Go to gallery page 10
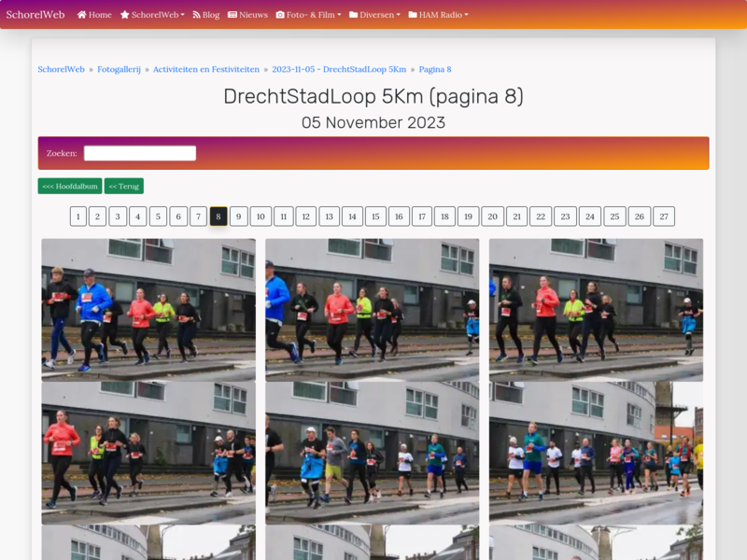The height and width of the screenshot is (560, 747). [261, 217]
